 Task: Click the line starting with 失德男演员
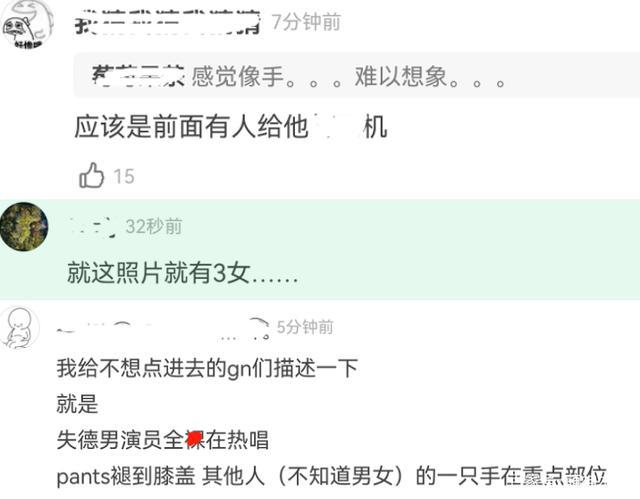pos(163,440)
